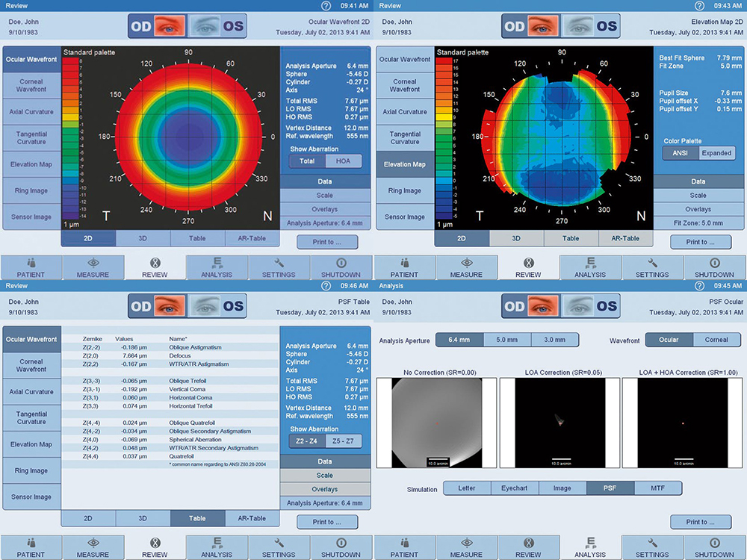The width and height of the screenshot is (747, 560).
Task: Switch Show Aberration to HOA
Action: point(343,161)
